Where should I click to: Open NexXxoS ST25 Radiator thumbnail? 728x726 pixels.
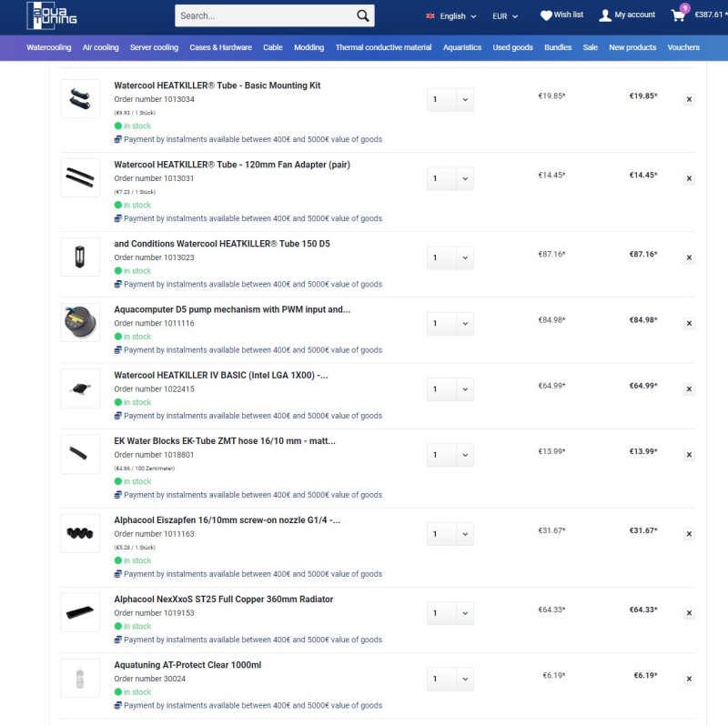[80, 612]
